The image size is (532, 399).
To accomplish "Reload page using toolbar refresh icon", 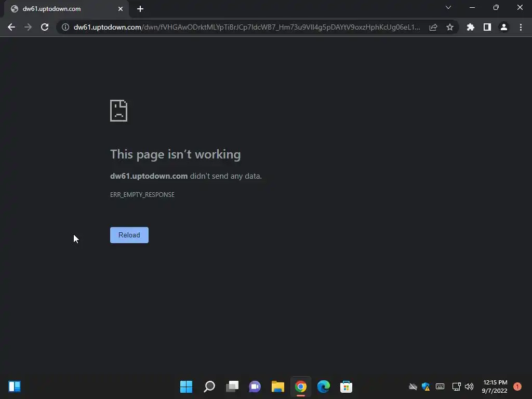I will point(45,27).
